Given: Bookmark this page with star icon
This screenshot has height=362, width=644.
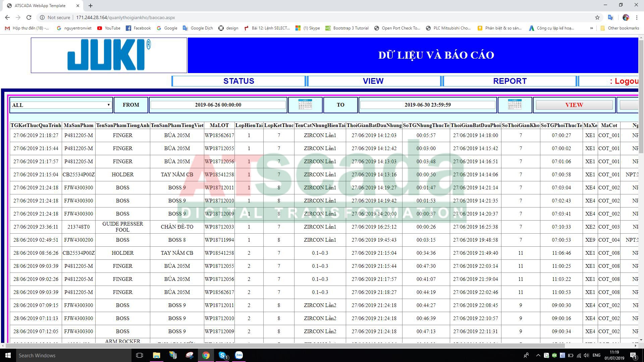Looking at the screenshot, I should click(597, 17).
